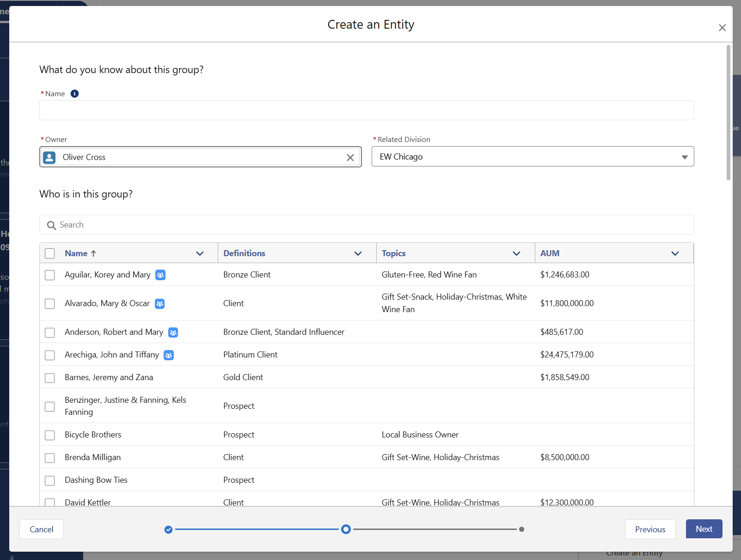Sort by the Topics column header
The height and width of the screenshot is (560, 741).
393,253
